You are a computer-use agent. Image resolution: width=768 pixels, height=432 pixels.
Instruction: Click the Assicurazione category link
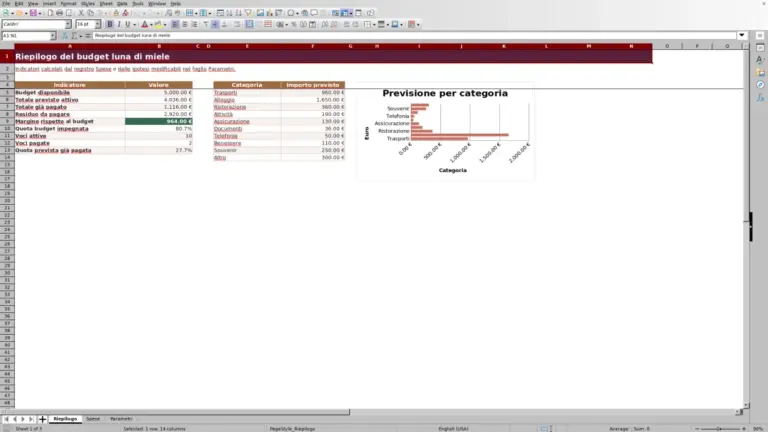[232, 121]
